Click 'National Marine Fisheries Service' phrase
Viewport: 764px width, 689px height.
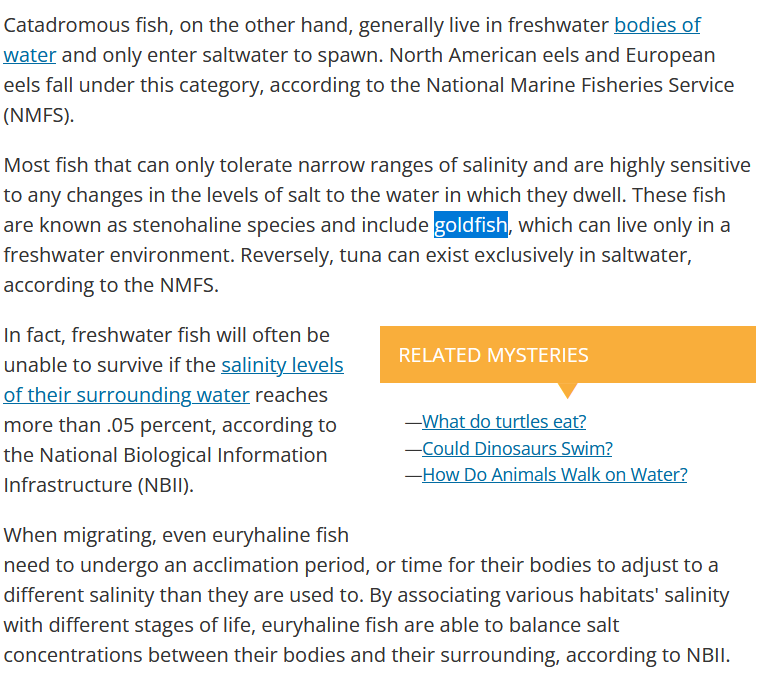(x=580, y=85)
